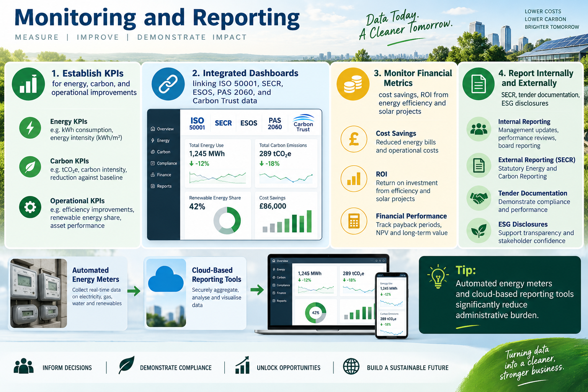Click the lightning bolt Energy KPIs icon
This screenshot has width=588, height=392.
(x=30, y=128)
